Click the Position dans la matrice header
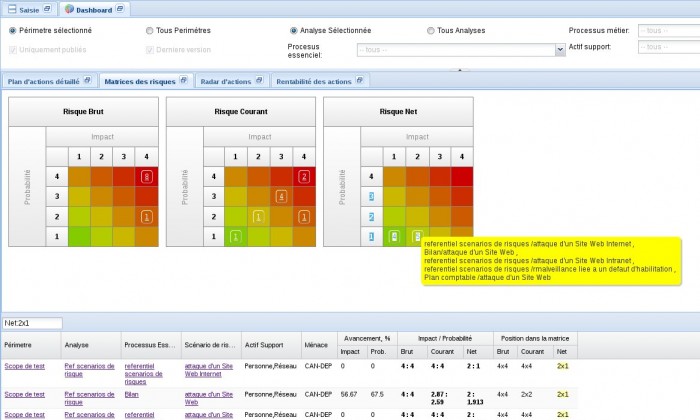Screen dimensions: 700x420 tap(535, 338)
